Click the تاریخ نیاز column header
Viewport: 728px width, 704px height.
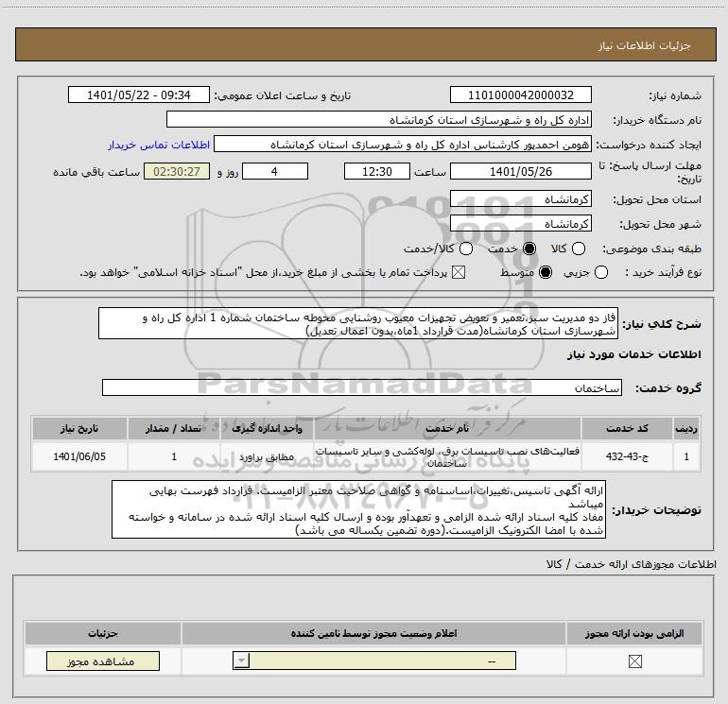point(79,428)
